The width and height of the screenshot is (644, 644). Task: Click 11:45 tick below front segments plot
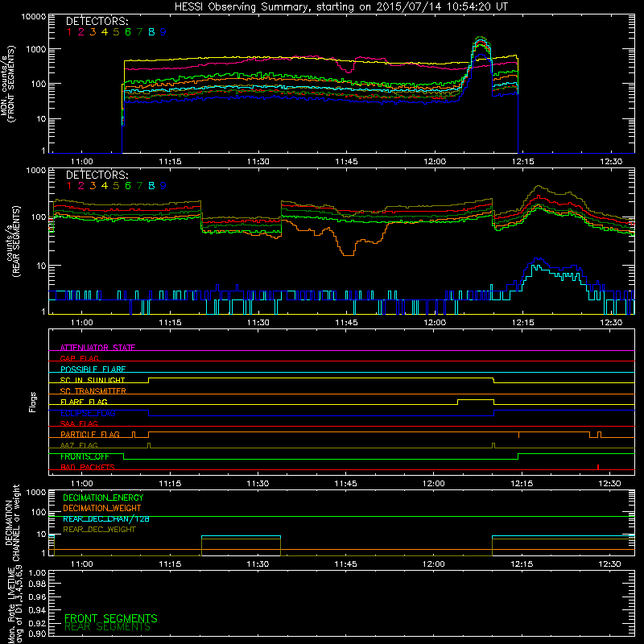pos(346,162)
